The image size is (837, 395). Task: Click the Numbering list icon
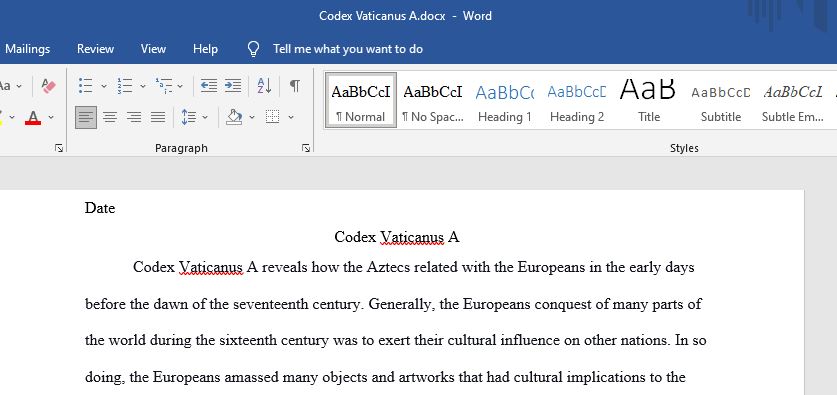tap(125, 85)
